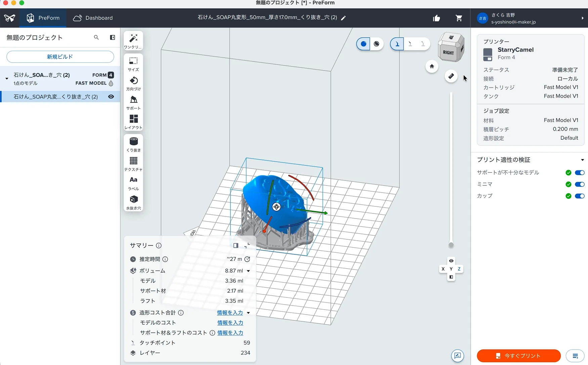Select 石けん_SOAP丸変…くり抜き_穴 (2) model row
The width and height of the screenshot is (588, 365).
(x=60, y=97)
